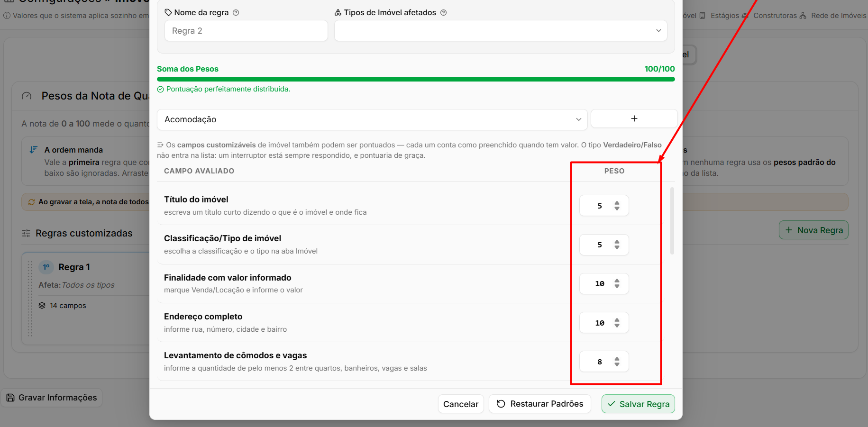Image resolution: width=868 pixels, height=427 pixels.
Task: Click help icon next to Nome da regra
Action: click(236, 13)
